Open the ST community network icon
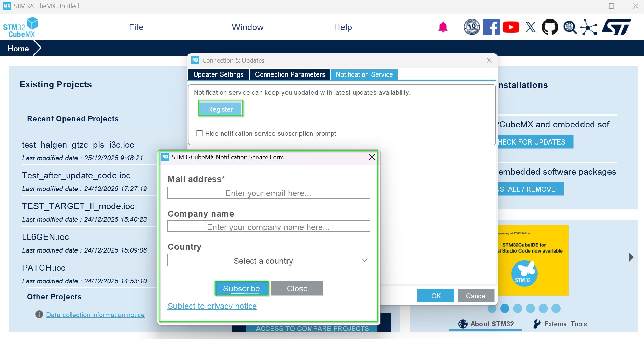This screenshot has width=644, height=339. 589,27
